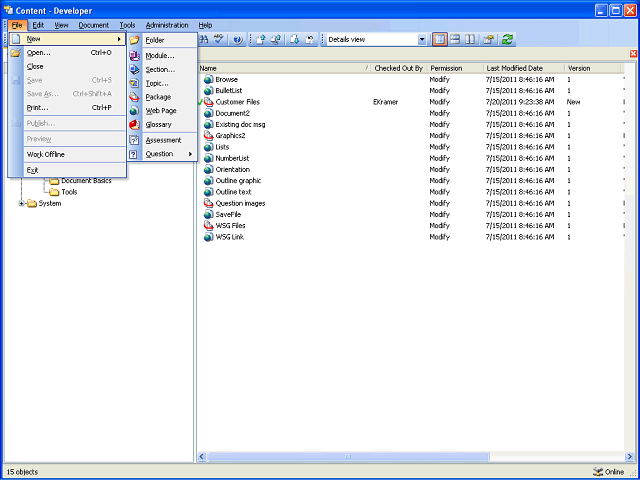Click the Online status indicator icon

(x=598, y=472)
